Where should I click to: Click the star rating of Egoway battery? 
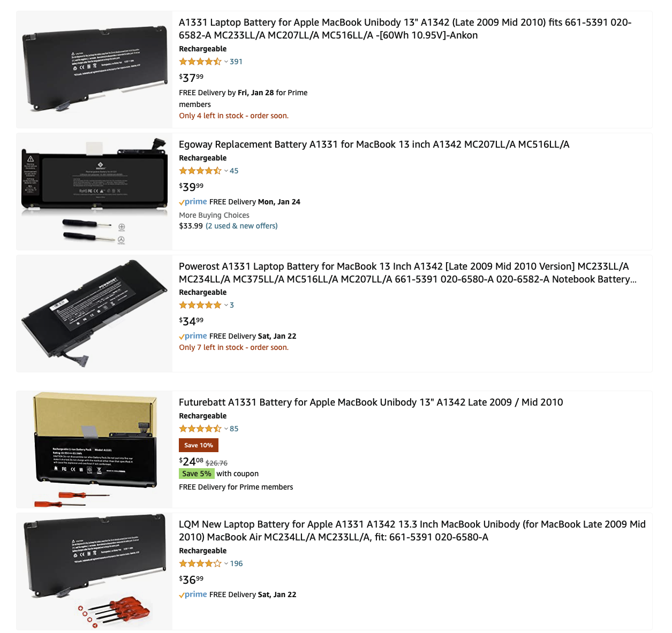pos(200,171)
